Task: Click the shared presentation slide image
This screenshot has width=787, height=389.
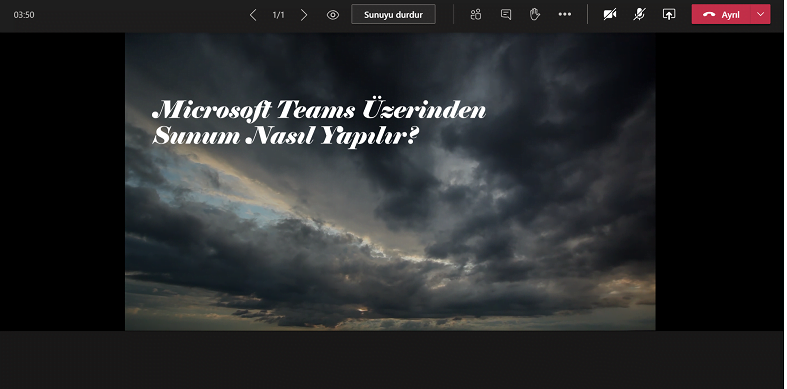Action: [x=390, y=182]
